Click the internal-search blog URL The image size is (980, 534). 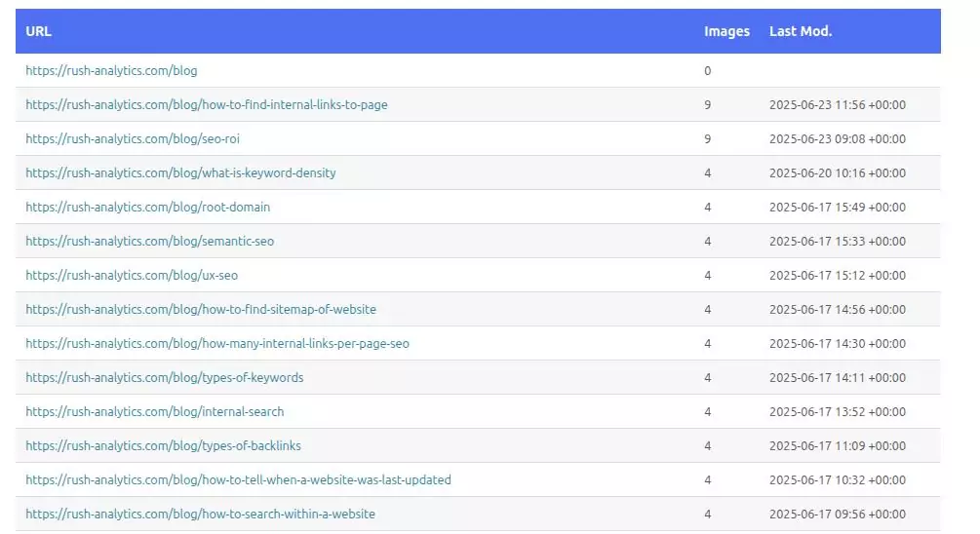pos(155,412)
